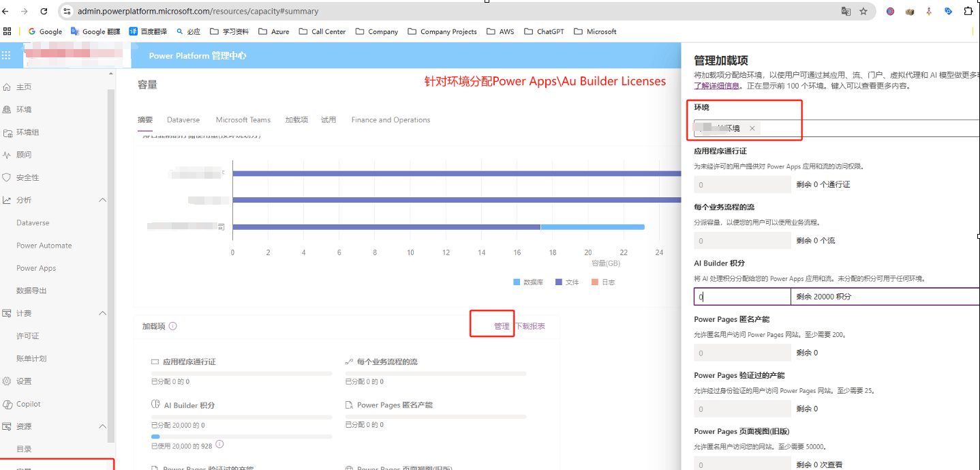Switch to the Finance and Operations tab
Viewport: 980px width, 470px height.
[x=391, y=120]
